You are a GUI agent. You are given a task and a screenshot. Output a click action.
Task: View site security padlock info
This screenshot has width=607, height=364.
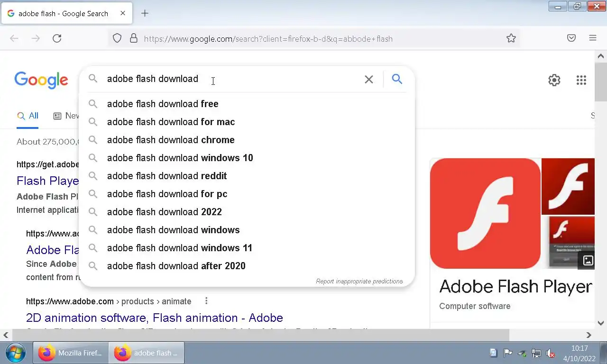[x=134, y=38]
